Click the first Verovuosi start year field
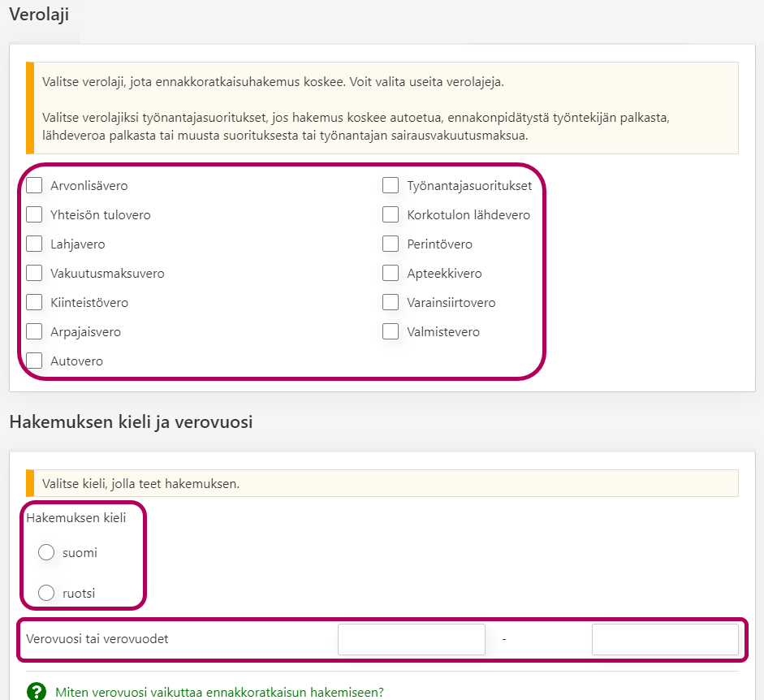The width and height of the screenshot is (764, 700). (x=411, y=639)
